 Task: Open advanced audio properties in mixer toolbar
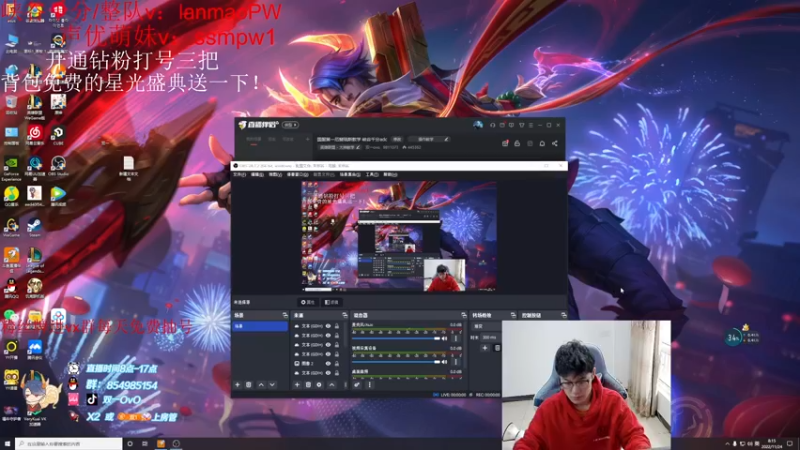357,385
